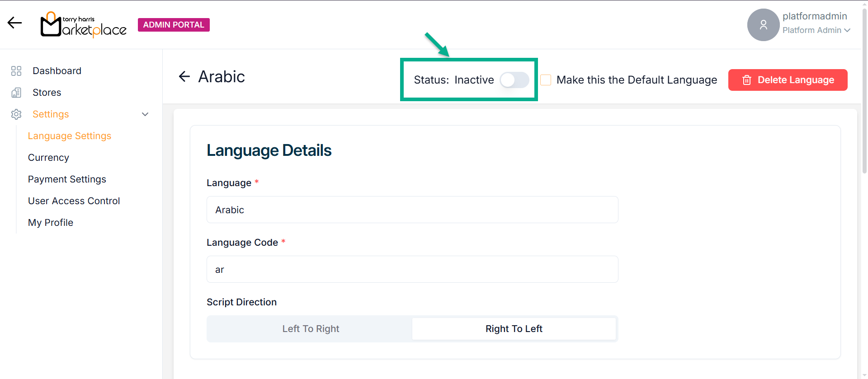Select Right To Left script direction
Screen dimensions: 868x379
[x=514, y=329]
